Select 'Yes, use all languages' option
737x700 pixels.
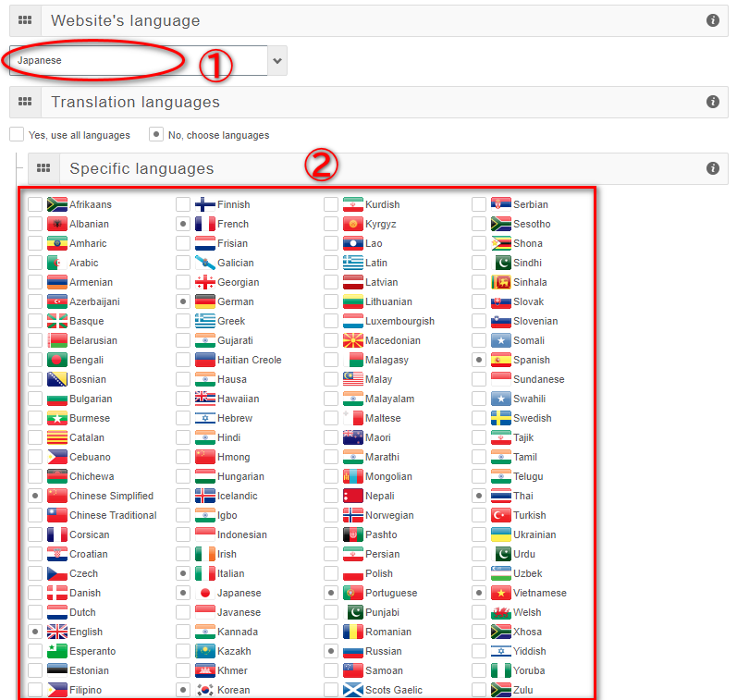point(17,134)
